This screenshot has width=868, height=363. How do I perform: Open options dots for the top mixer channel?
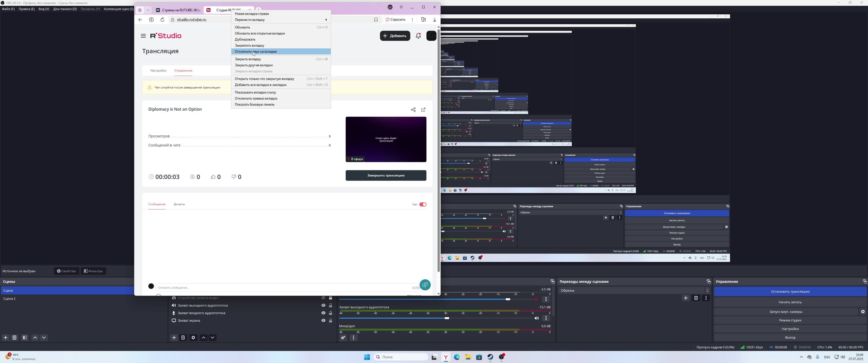pos(546,299)
